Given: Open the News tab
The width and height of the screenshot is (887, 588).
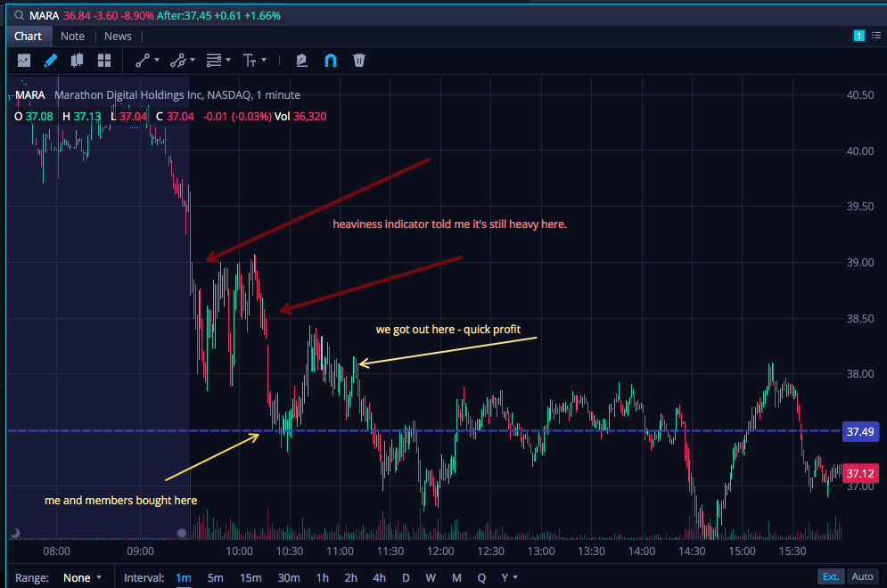Looking at the screenshot, I should pos(118,37).
